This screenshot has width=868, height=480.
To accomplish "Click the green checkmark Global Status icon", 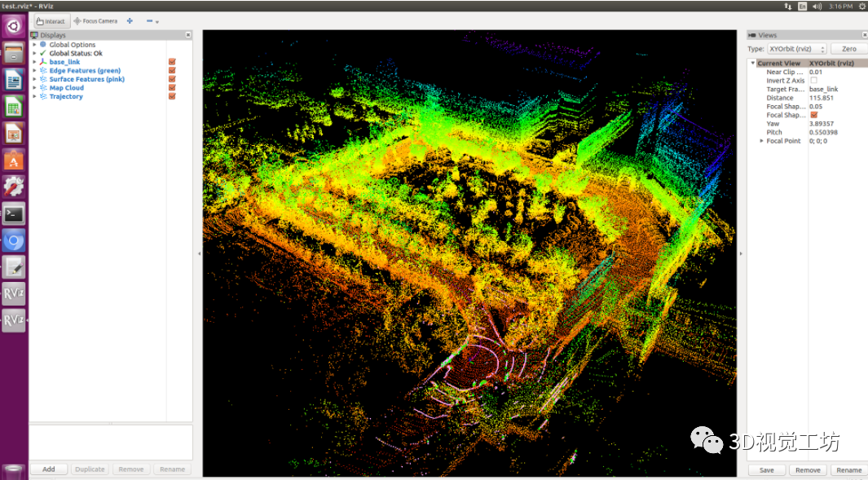I will pyautogui.click(x=43, y=53).
